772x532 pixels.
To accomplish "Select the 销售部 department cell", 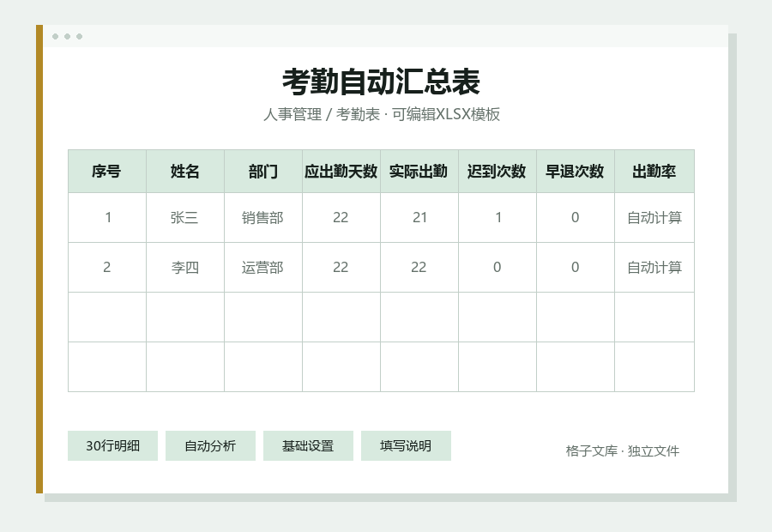I will [x=263, y=218].
